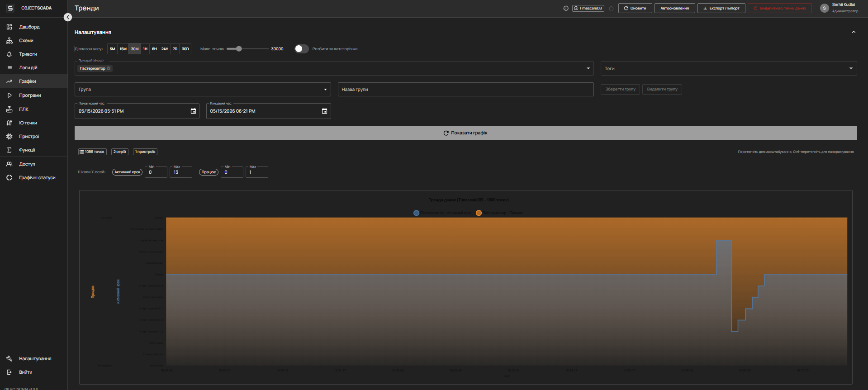This screenshot has width=868, height=390.
Task: Go to Тривоги menu item
Action: point(34,54)
